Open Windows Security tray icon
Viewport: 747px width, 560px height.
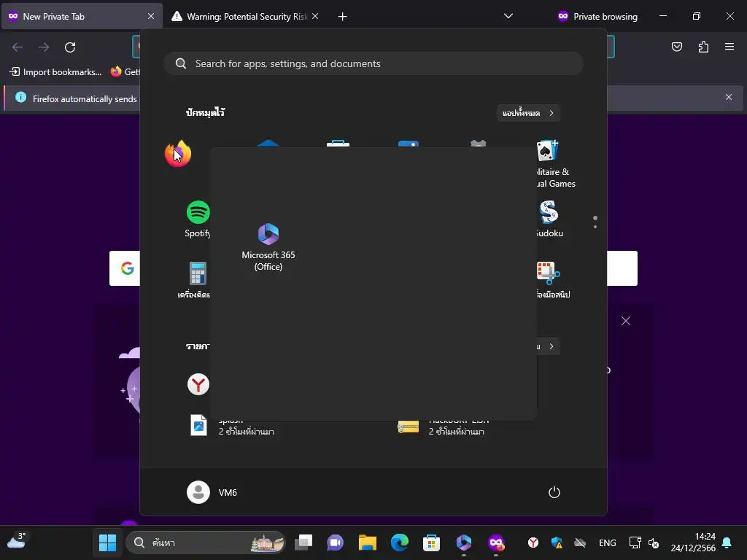tap(557, 542)
